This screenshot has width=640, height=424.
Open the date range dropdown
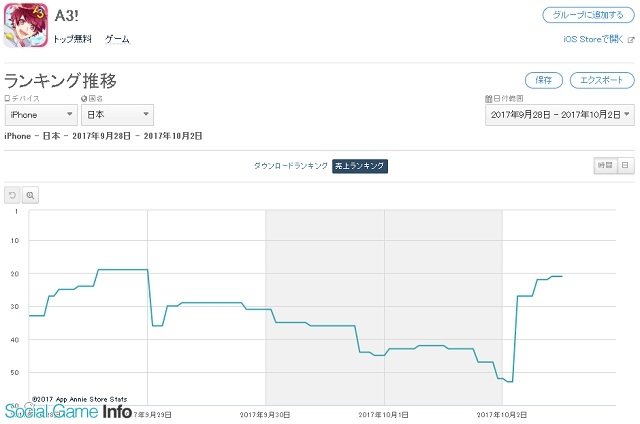559,116
